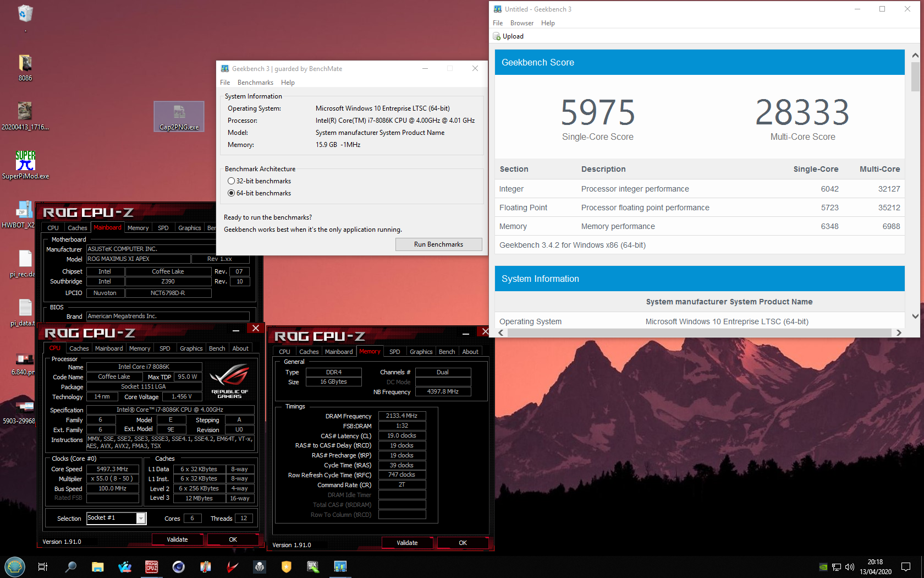The height and width of the screenshot is (578, 924).
Task: Switch to Caches tab in CPU window
Action: 79,348
